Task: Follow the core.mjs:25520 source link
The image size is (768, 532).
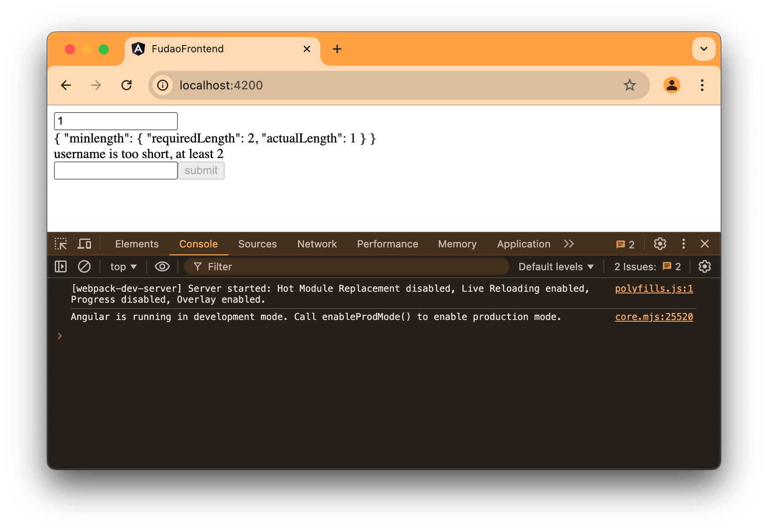Action: tap(653, 317)
